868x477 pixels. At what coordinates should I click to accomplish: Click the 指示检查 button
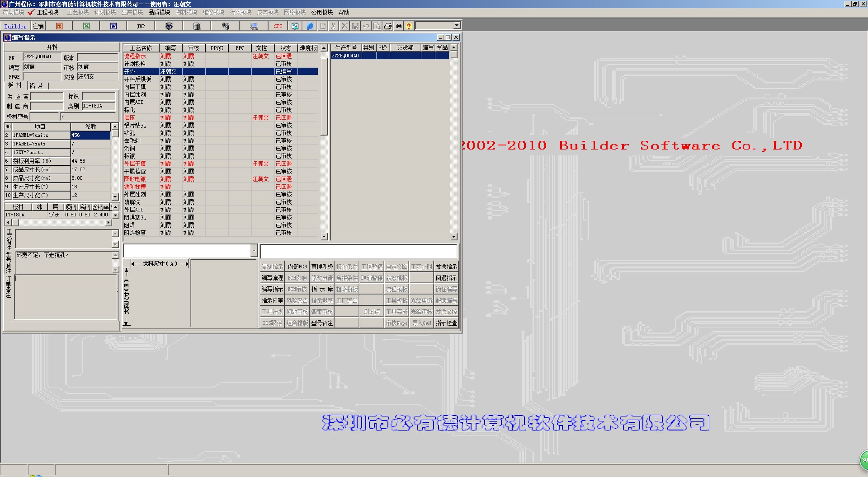[x=446, y=323]
